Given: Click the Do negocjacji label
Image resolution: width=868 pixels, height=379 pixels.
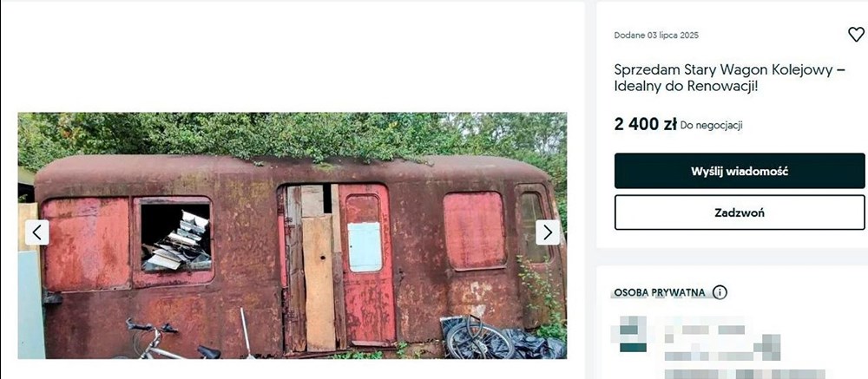Looking at the screenshot, I should (x=712, y=125).
